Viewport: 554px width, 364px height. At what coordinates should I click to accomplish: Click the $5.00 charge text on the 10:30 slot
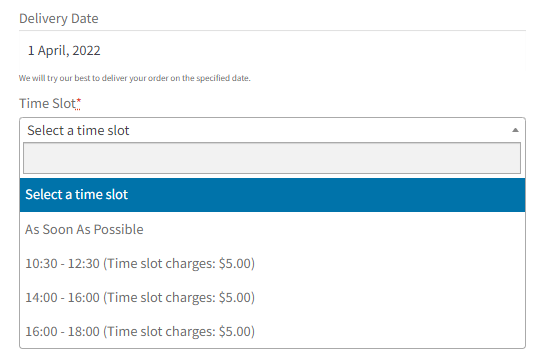coord(235,263)
